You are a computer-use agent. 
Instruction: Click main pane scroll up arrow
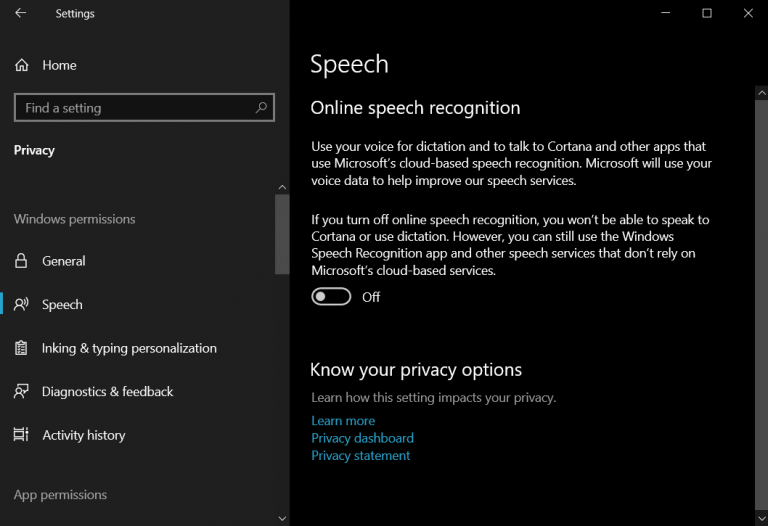coord(762,93)
